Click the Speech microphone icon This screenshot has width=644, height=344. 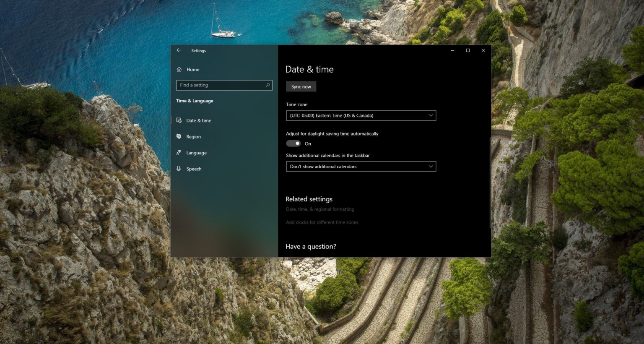pyautogui.click(x=179, y=168)
